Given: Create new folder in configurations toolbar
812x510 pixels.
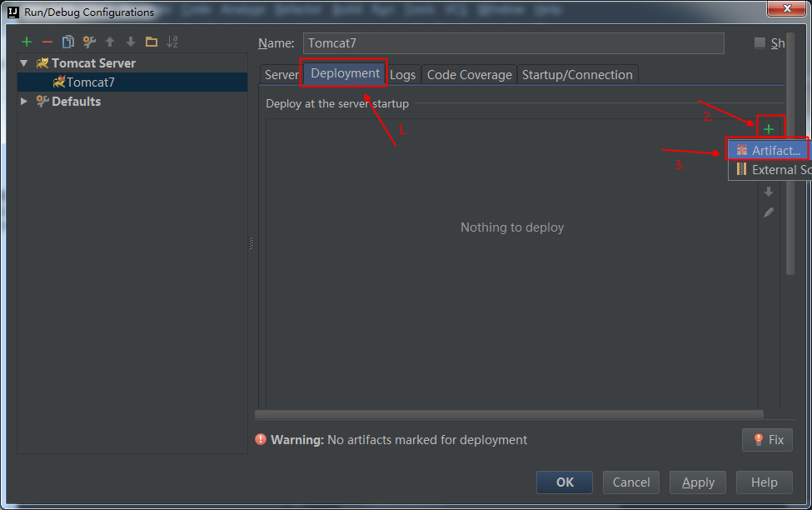Looking at the screenshot, I should [x=152, y=42].
